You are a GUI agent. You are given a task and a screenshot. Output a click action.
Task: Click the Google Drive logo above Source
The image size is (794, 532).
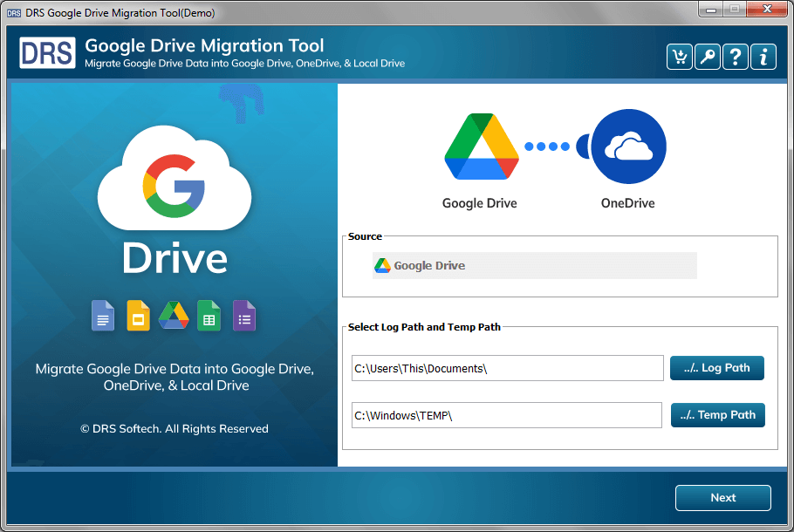pos(482,147)
